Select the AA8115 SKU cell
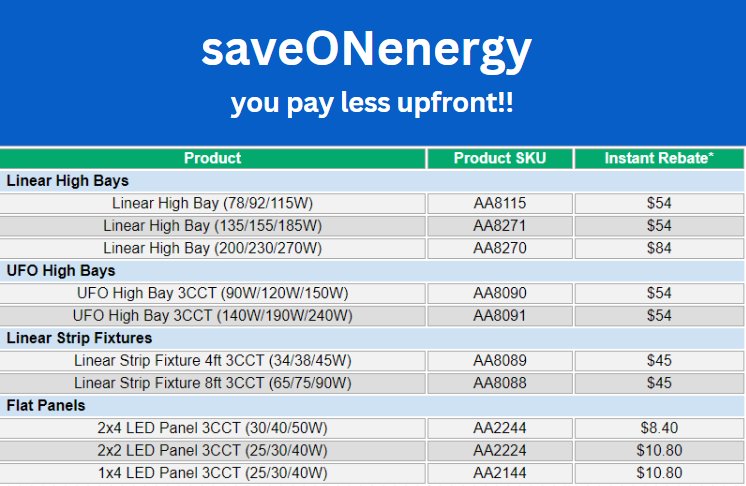Image resolution: width=746 pixels, height=486 pixels. coord(500,204)
